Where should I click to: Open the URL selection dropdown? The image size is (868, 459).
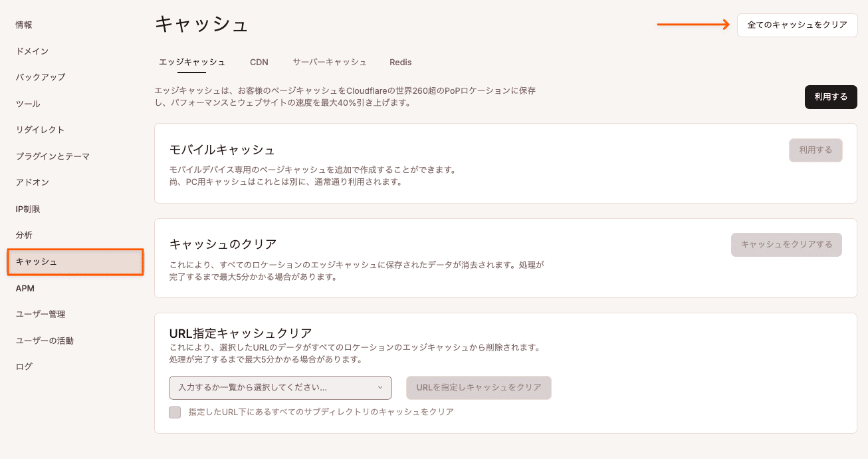click(x=279, y=388)
